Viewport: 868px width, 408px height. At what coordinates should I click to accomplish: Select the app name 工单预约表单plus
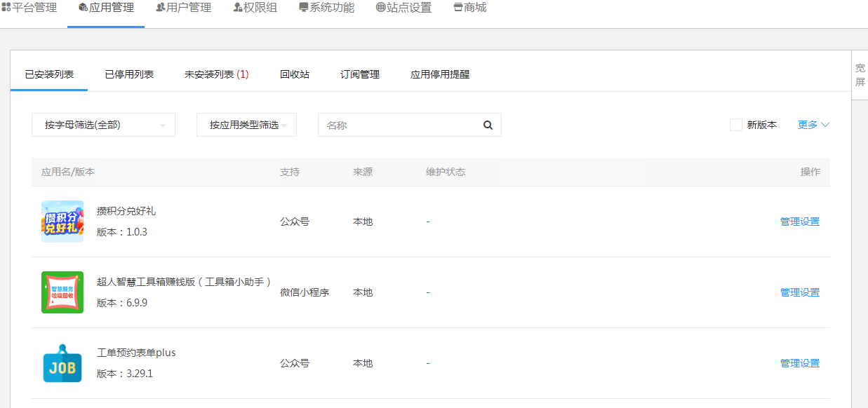(x=136, y=353)
